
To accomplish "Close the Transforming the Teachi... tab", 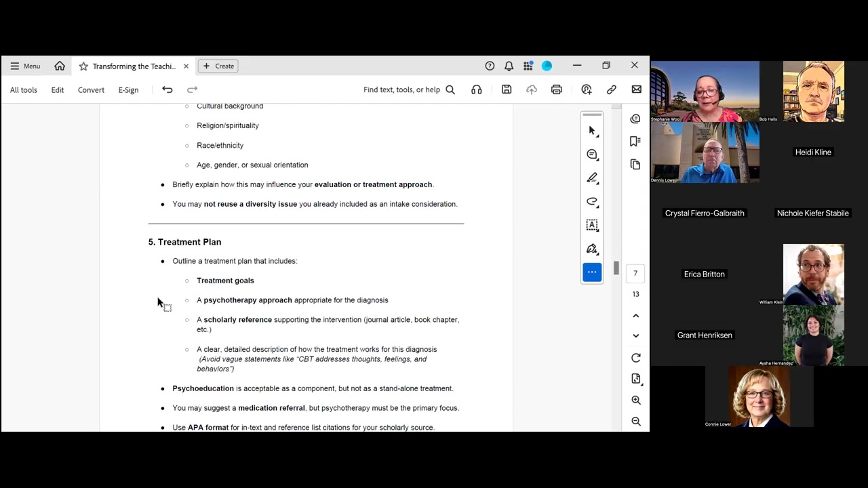I will (186, 66).
